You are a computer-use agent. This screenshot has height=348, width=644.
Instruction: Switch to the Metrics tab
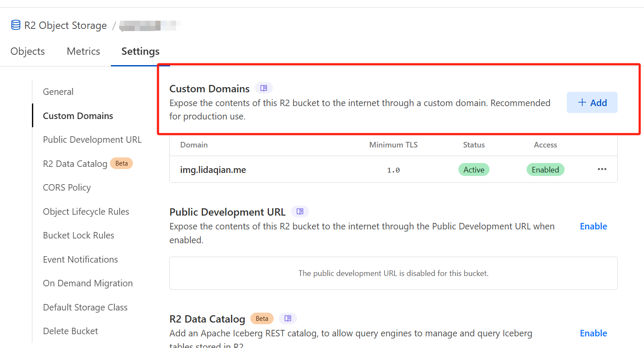83,51
